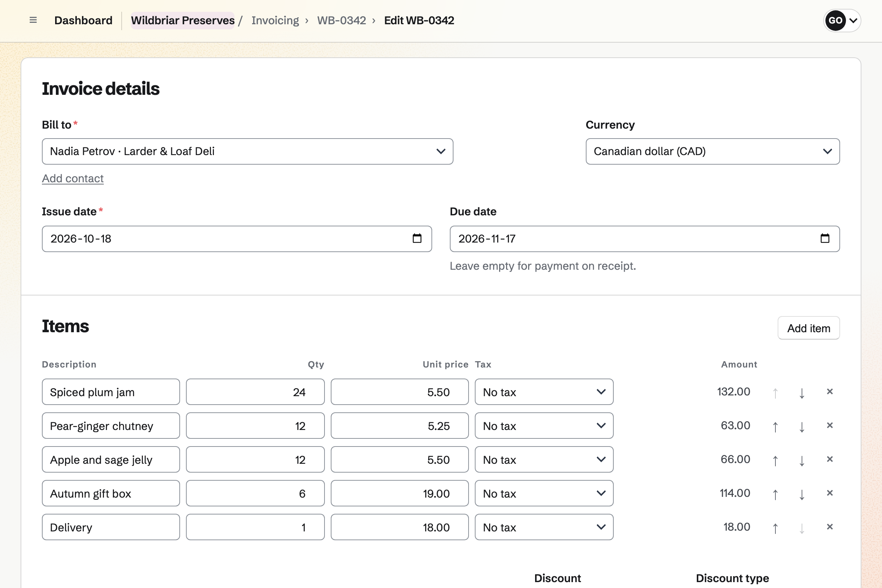The height and width of the screenshot is (588, 882).
Task: Edit quantity for Autumn gift box
Action: (x=255, y=493)
